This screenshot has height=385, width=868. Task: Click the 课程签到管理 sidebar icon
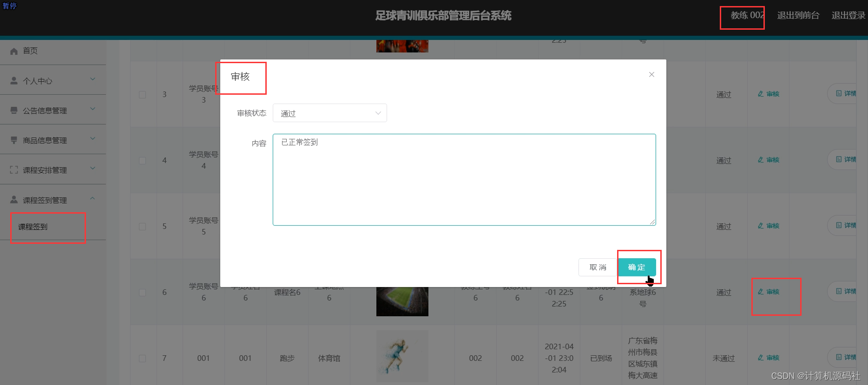pyautogui.click(x=14, y=200)
